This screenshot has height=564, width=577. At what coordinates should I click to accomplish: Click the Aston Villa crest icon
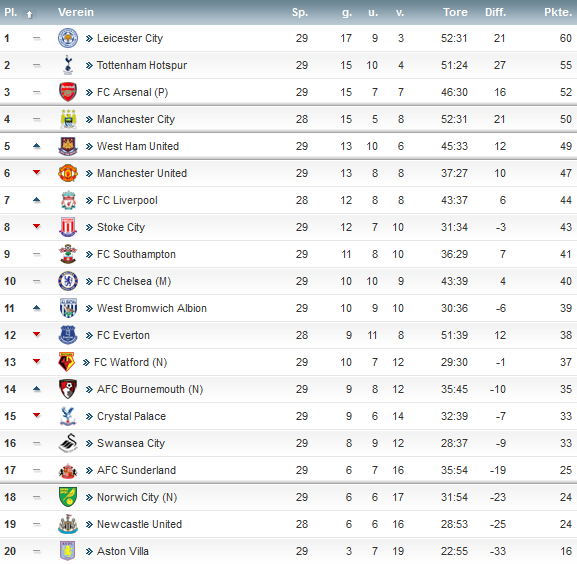[x=68, y=551]
